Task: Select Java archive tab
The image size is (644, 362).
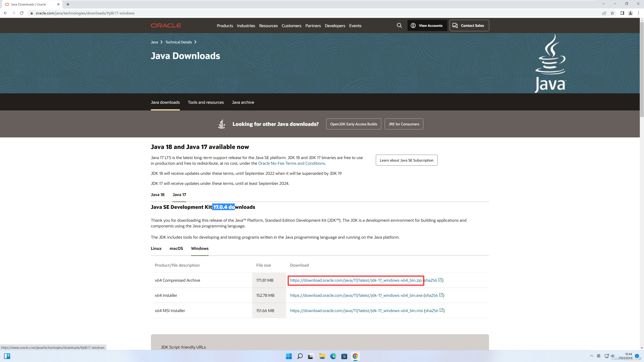Action: [243, 102]
